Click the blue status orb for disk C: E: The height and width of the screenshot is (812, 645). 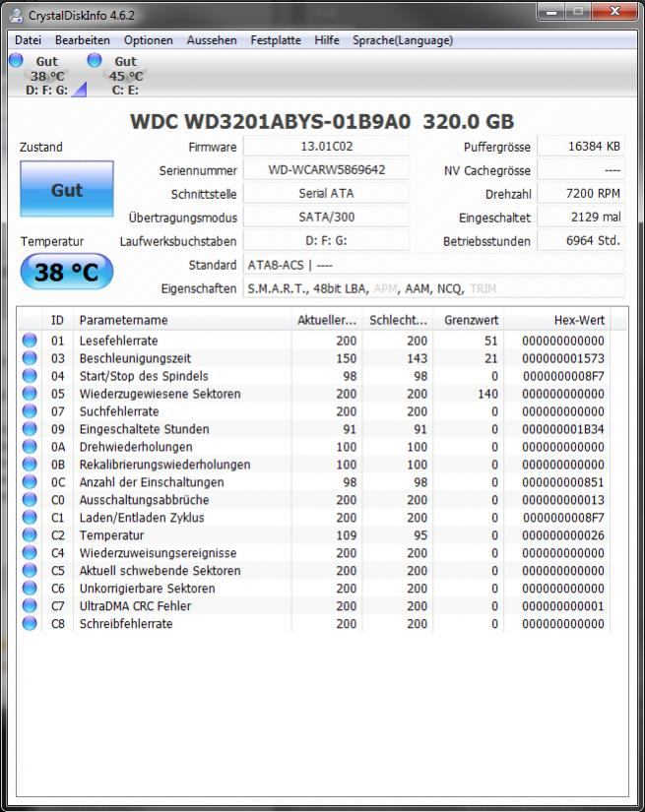pos(95,60)
